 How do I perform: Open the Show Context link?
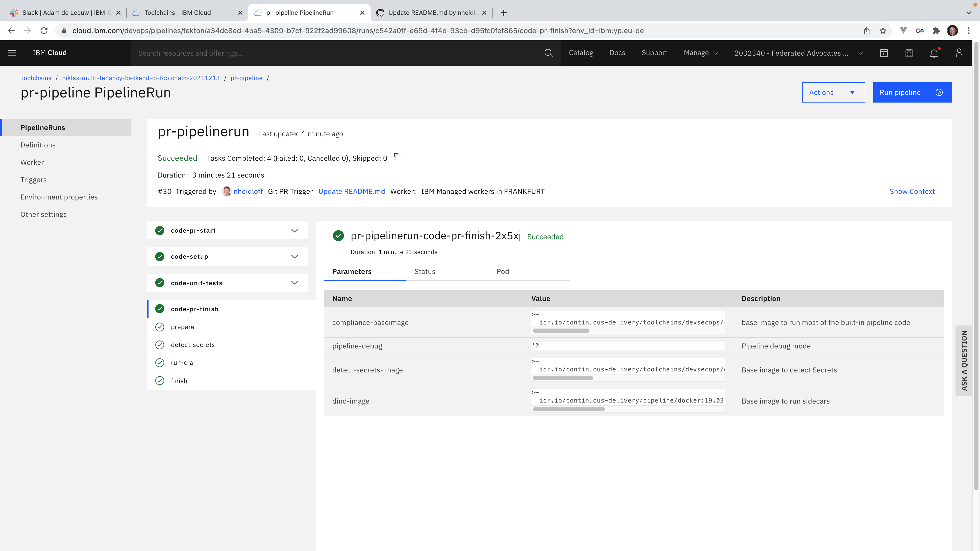(912, 191)
